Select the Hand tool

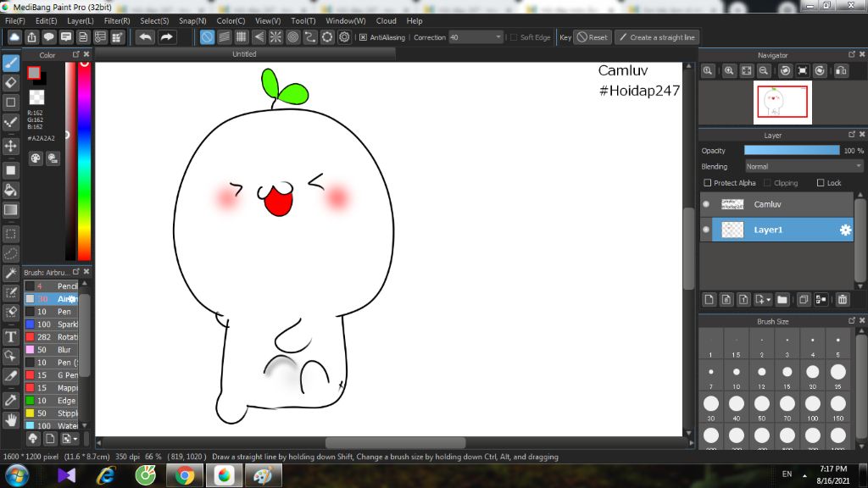(x=10, y=420)
